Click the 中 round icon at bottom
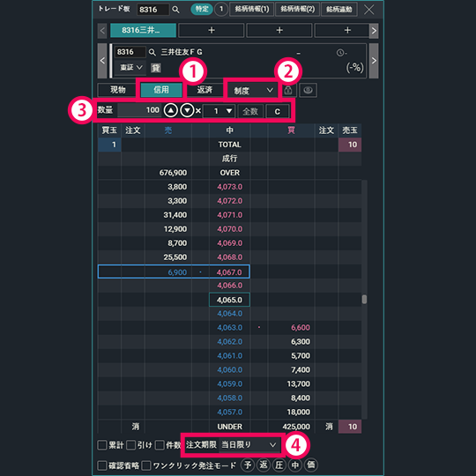Viewport: 476px width, 476px height. (294, 465)
